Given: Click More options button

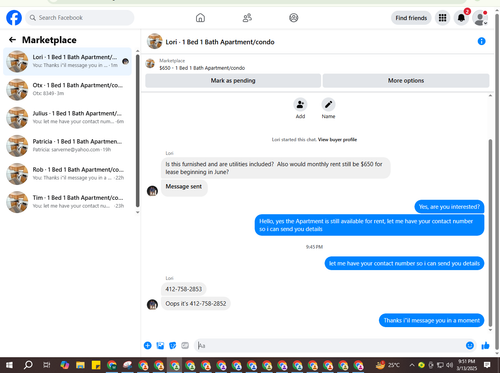Looking at the screenshot, I should (406, 81).
